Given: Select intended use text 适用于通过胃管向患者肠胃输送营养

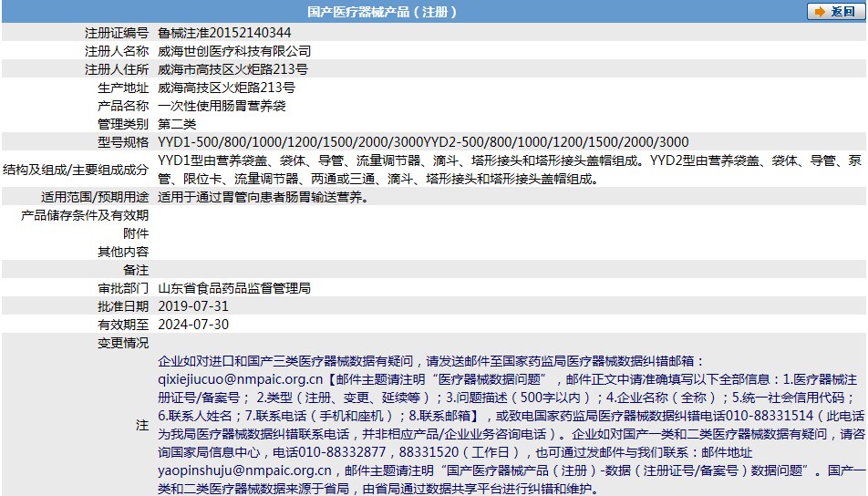Looking at the screenshot, I should (x=263, y=197).
